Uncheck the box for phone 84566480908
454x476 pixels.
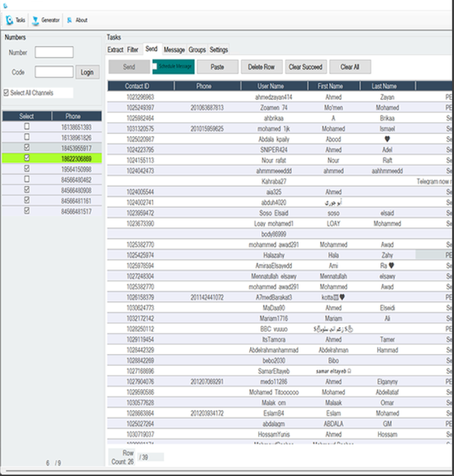tap(27, 190)
